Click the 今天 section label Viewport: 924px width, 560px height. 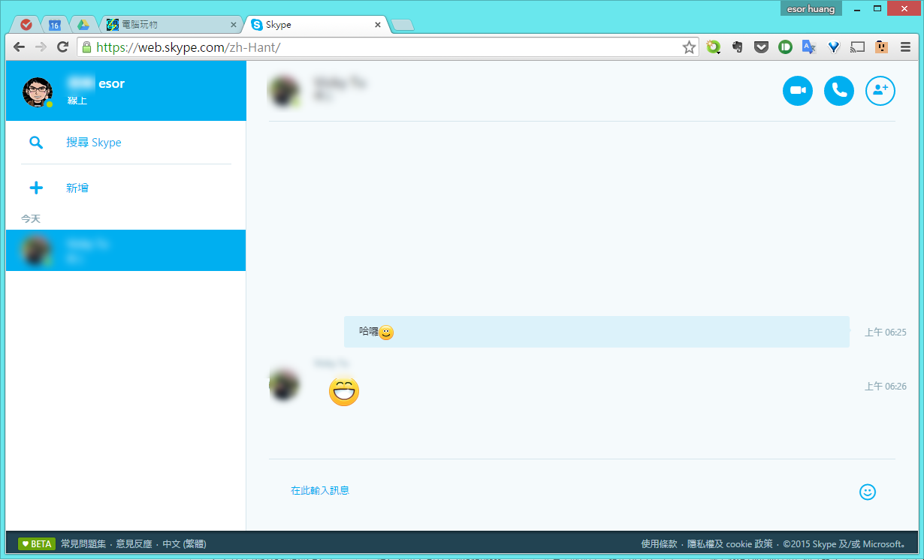(31, 218)
